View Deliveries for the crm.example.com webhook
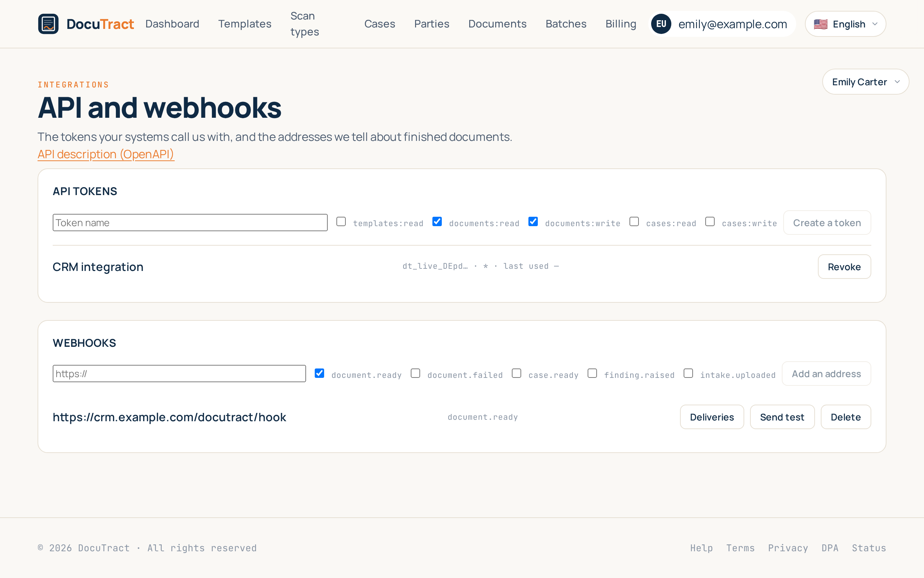The height and width of the screenshot is (578, 924). click(x=712, y=417)
